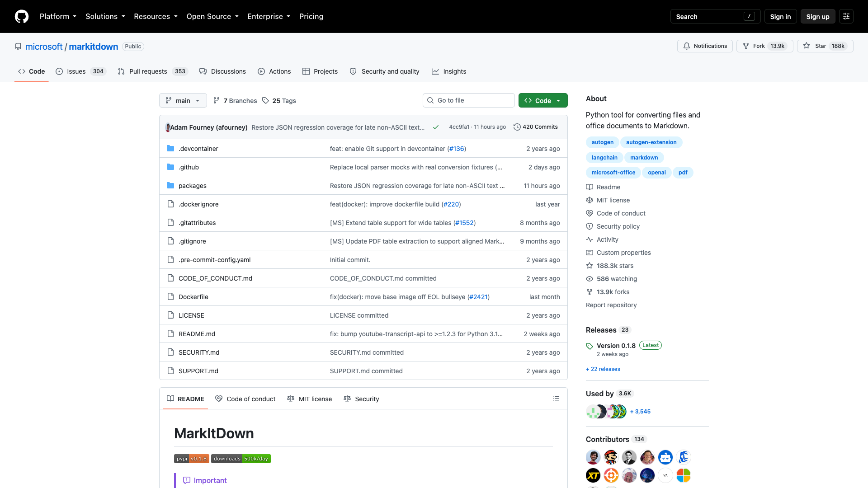
Task: Click the .devcontainer folder icon
Action: [x=170, y=148]
